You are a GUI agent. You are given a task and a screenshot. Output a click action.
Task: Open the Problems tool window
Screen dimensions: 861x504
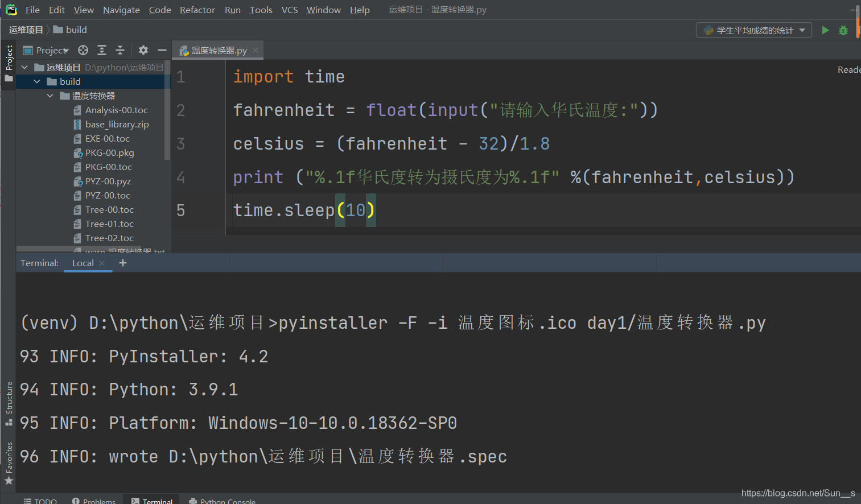94,501
